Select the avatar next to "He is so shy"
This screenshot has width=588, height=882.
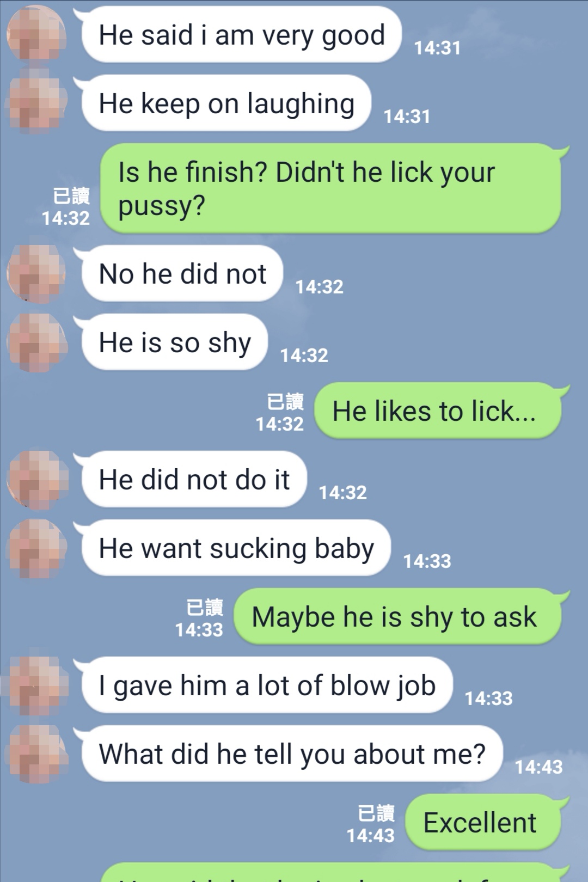(36, 342)
